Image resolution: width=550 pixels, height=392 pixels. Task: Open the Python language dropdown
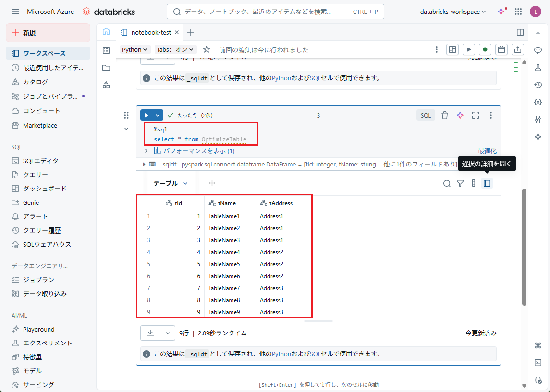pos(135,49)
